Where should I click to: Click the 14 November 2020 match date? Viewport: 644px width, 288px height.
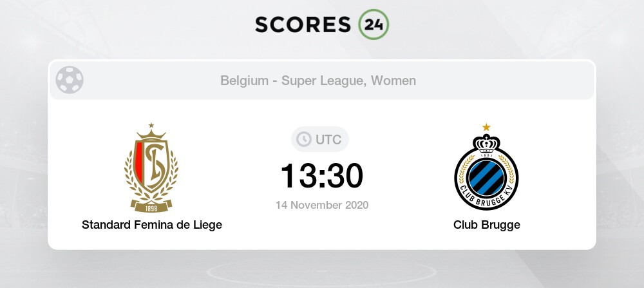tap(322, 206)
